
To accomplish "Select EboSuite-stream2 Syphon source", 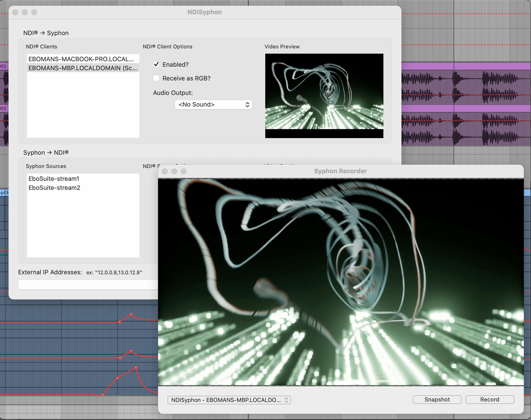I will (54, 188).
